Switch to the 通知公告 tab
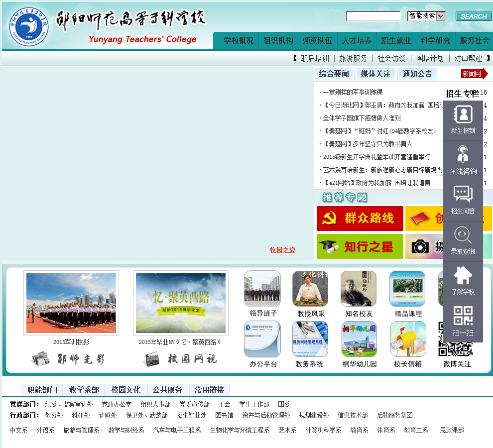493x448 pixels. 417,74
